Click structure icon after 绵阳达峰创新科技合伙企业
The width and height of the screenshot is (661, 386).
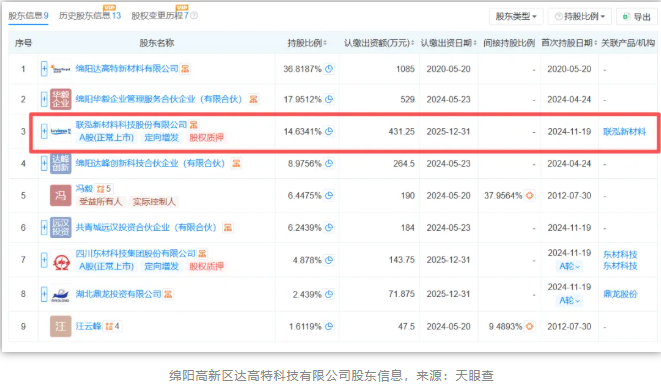click(x=236, y=163)
